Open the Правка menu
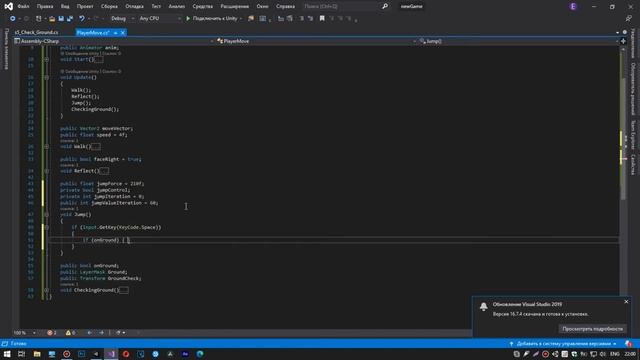640x360 pixels. (x=45, y=7)
